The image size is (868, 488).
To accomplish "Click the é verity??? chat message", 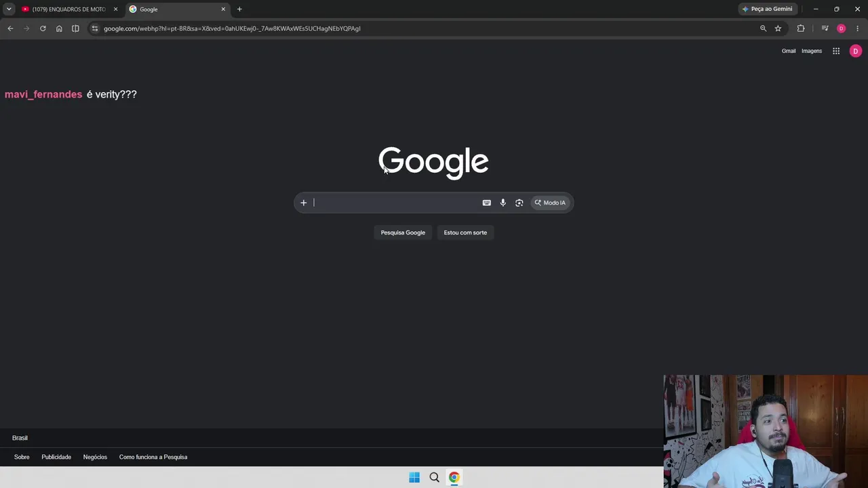I will click(112, 94).
